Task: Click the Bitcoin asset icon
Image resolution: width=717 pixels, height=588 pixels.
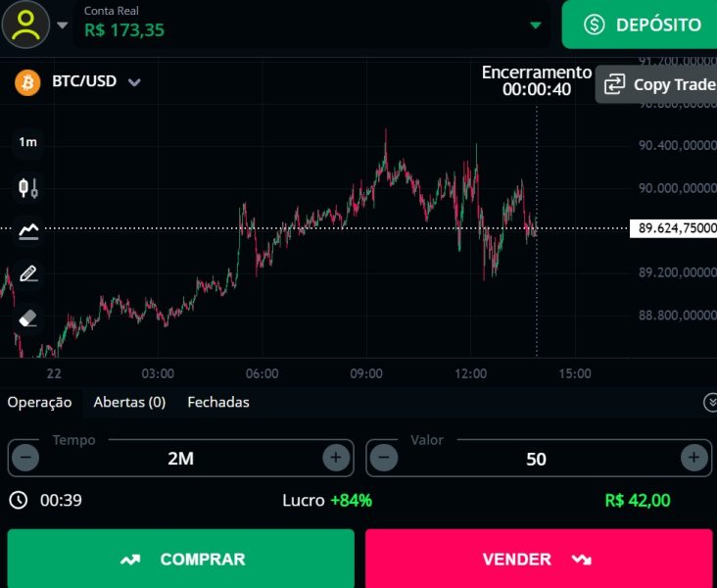Action: (27, 83)
